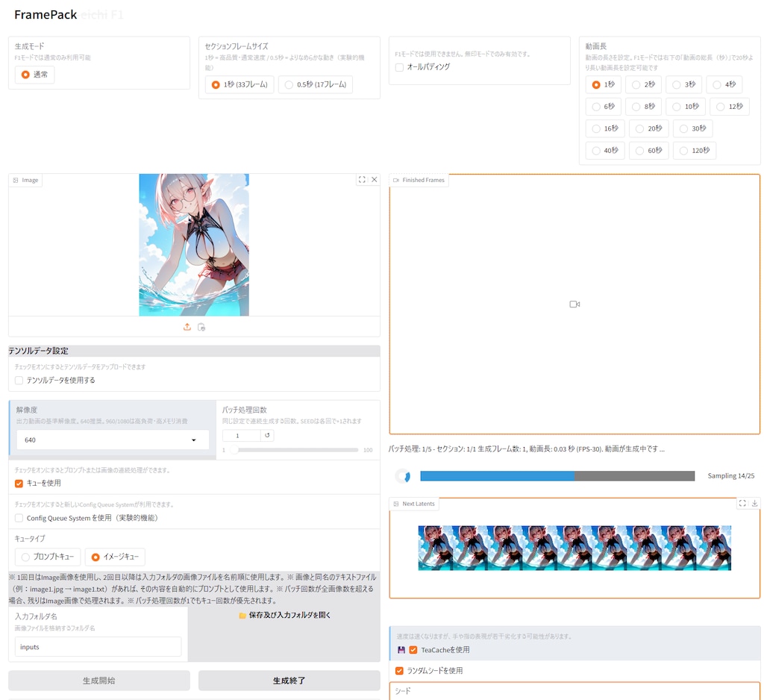This screenshot has height=700, width=764.
Task: Clear the input image with the X icon
Action: point(375,180)
